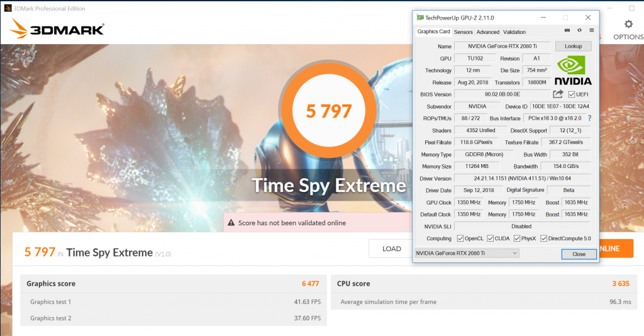Viewport: 644px width, 336px height.
Task: Open the 3DMark Options gear icon
Action: coord(628,25)
